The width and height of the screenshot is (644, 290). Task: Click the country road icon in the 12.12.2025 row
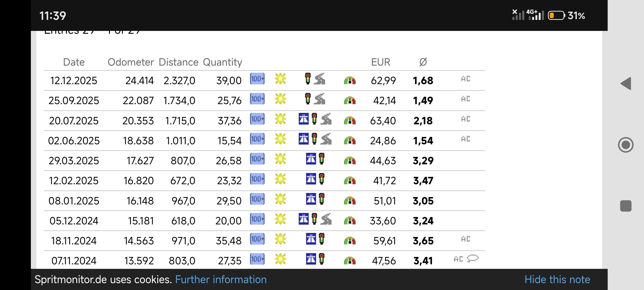pyautogui.click(x=319, y=79)
